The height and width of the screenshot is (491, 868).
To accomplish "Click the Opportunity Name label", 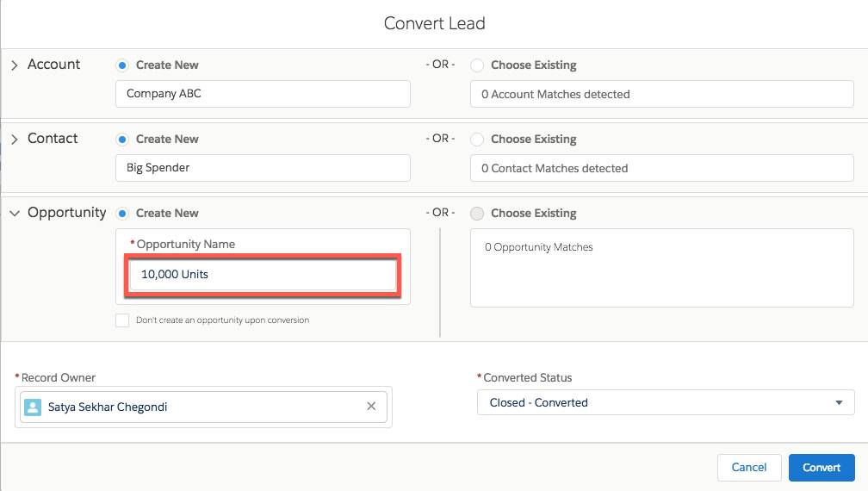I will click(x=185, y=244).
